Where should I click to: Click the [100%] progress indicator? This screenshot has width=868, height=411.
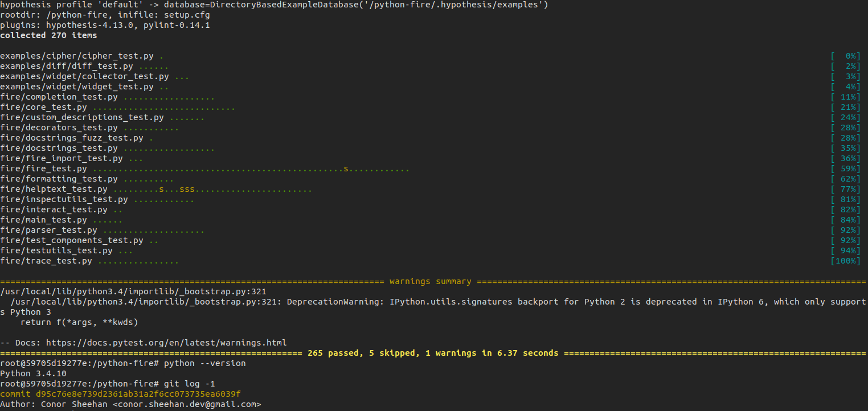tap(846, 261)
